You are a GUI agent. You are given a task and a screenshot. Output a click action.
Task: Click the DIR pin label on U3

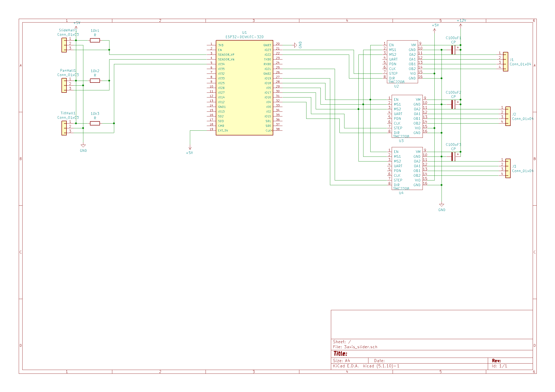pyautogui.click(x=397, y=133)
